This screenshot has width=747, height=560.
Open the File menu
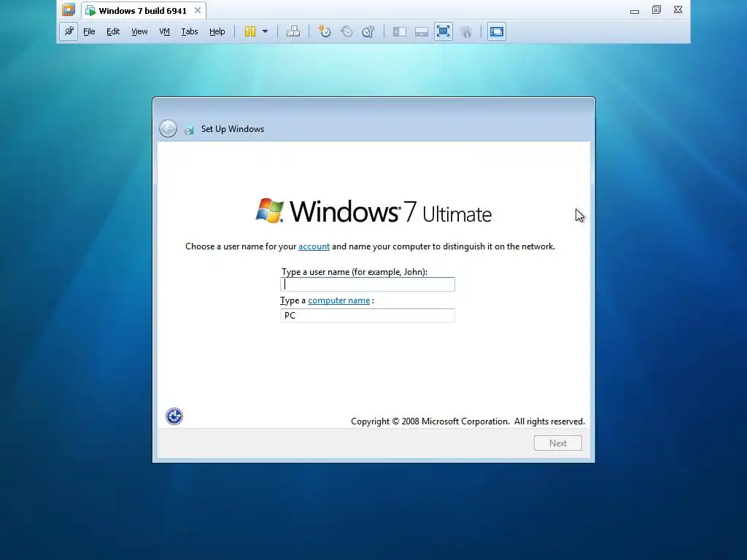(x=89, y=31)
